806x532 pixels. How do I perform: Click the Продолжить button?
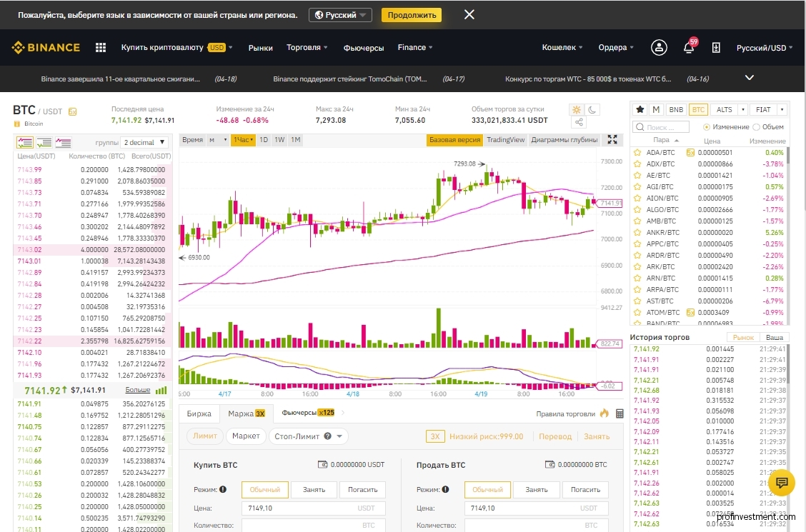click(412, 15)
